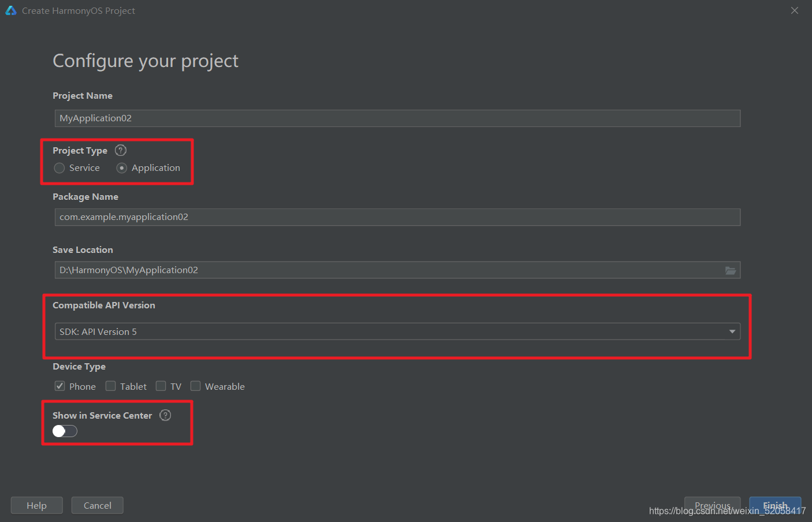Select the Application project type
Image resolution: width=812 pixels, height=522 pixels.
pyautogui.click(x=148, y=168)
